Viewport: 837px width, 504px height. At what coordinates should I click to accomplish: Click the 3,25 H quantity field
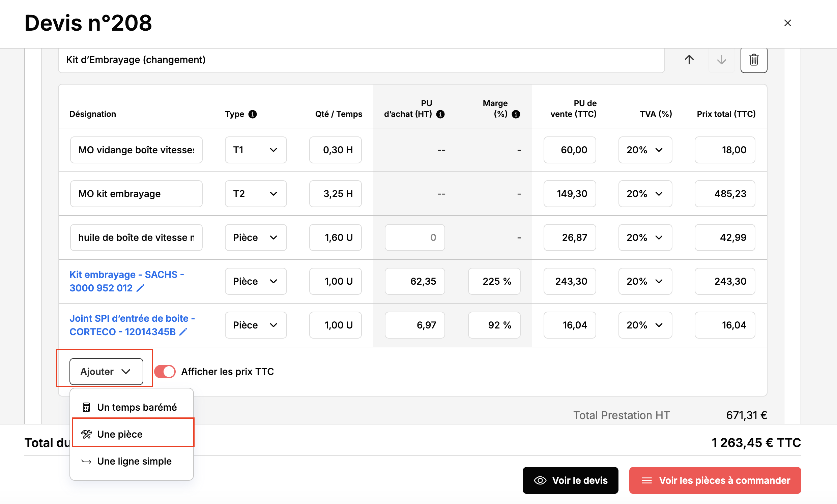335,194
